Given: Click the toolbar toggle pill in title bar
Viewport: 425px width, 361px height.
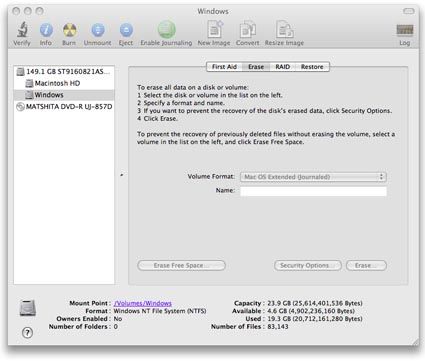Looking at the screenshot, I should 408,11.
